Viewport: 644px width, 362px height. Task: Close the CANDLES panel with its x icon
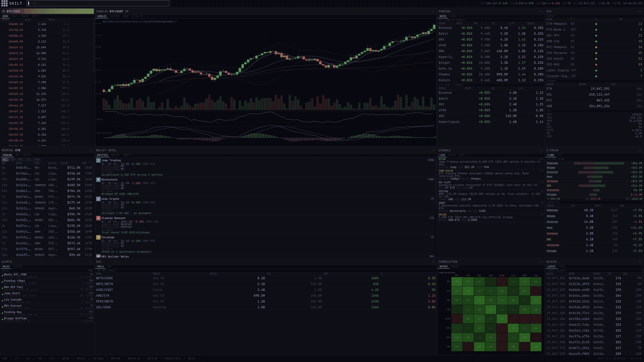[x=433, y=11]
